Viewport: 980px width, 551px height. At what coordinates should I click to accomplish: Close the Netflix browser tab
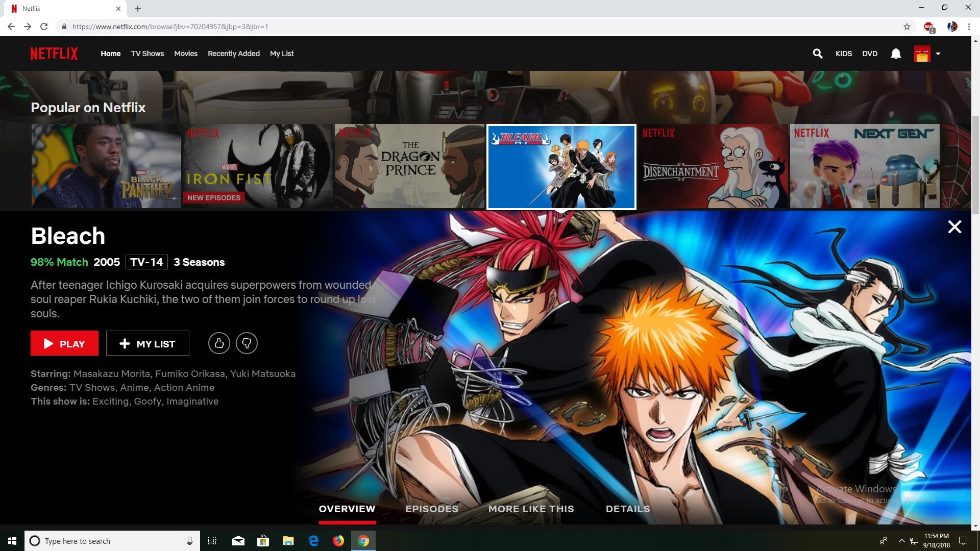point(118,9)
